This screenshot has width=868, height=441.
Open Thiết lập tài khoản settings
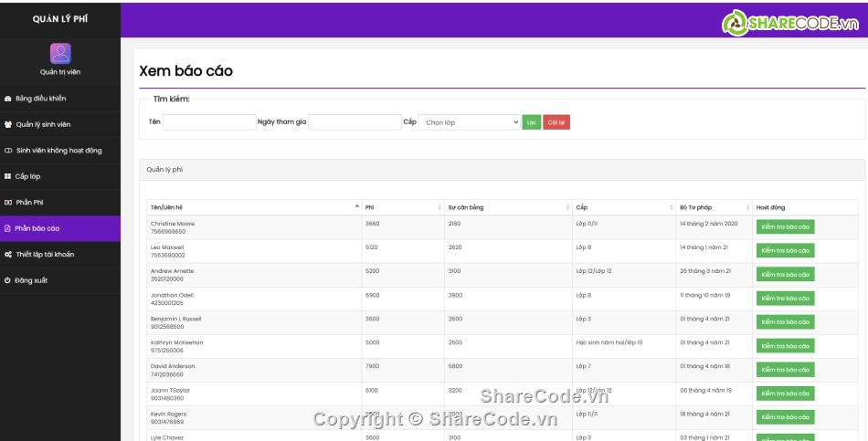[59, 255]
